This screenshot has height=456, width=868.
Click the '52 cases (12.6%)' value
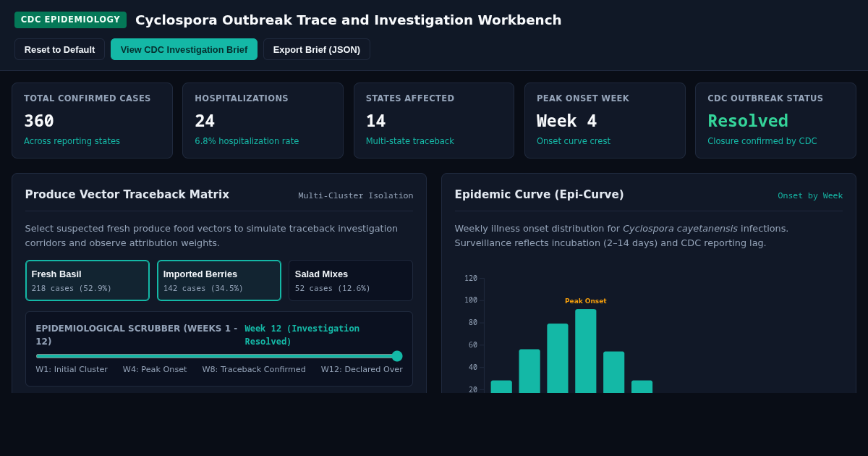333,288
